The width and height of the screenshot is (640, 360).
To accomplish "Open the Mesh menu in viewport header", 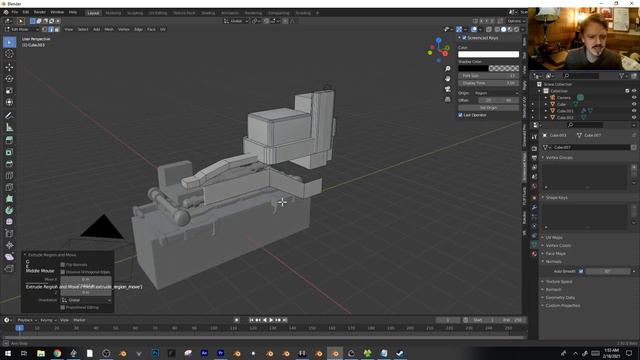I will click(109, 29).
